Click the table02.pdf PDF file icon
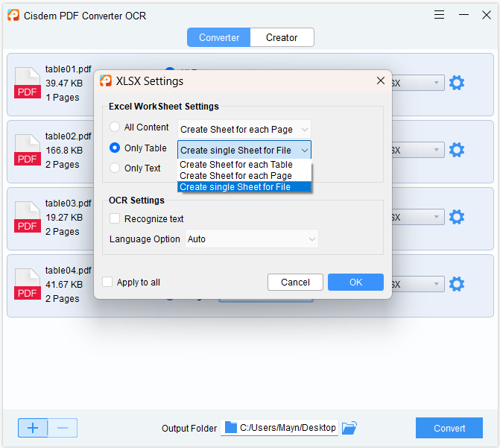Screen dimensions: 500x448 (28, 150)
